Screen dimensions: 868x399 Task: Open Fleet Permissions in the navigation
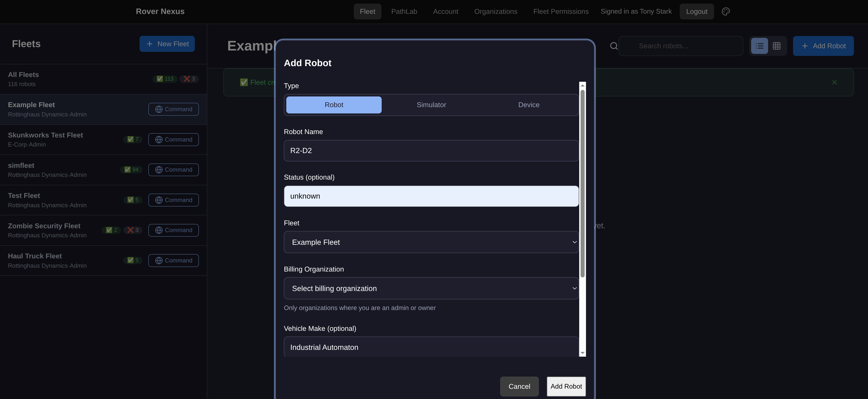pyautogui.click(x=561, y=12)
